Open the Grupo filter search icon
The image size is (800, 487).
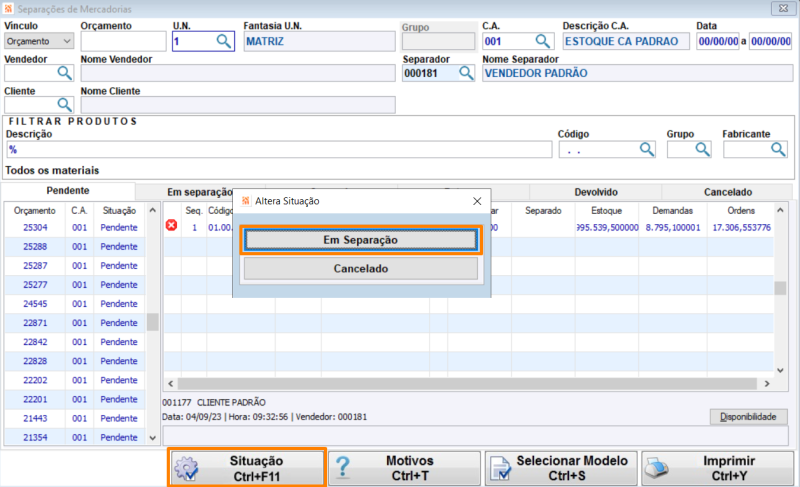pyautogui.click(x=702, y=149)
